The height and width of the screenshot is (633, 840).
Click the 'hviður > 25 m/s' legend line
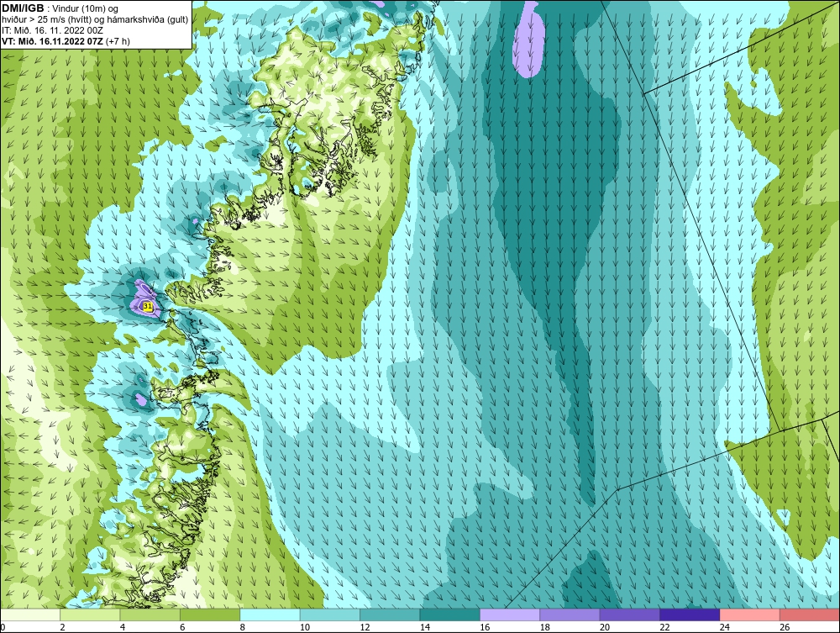[x=95, y=20]
